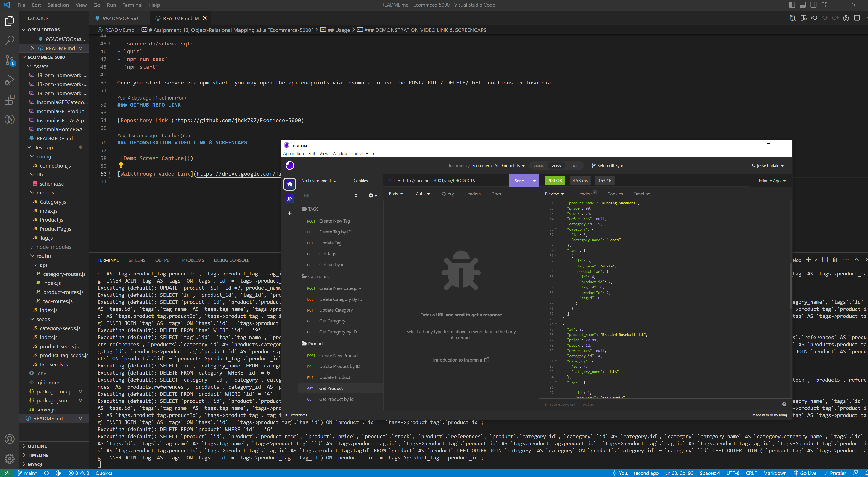
Task: Click the Accounts icon in activity bar
Action: coord(9,439)
